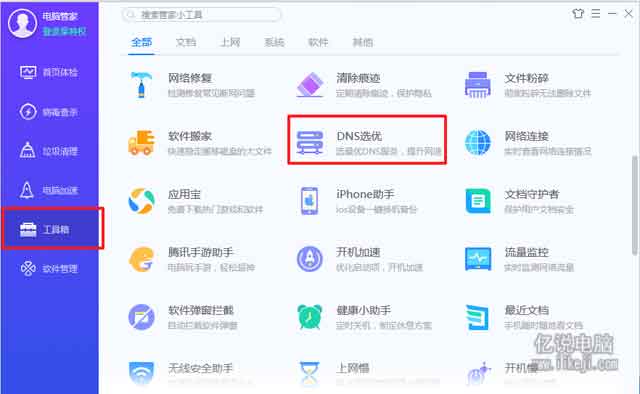Viewport: 640px width, 394px height.
Task: Launch the iPhone助手 phone icon
Action: click(310, 201)
